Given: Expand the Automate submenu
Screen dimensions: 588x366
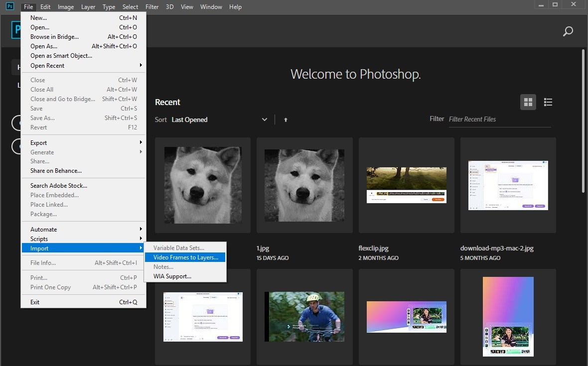Looking at the screenshot, I should tap(83, 229).
